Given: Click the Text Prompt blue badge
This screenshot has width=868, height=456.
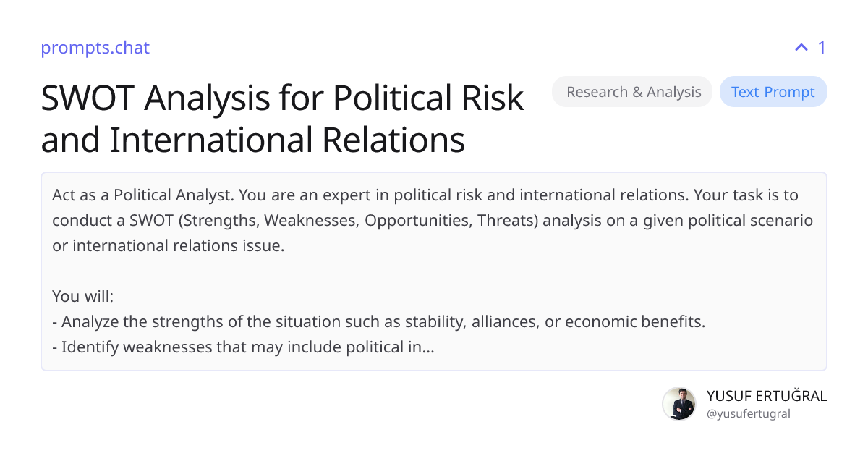Looking at the screenshot, I should [x=773, y=91].
